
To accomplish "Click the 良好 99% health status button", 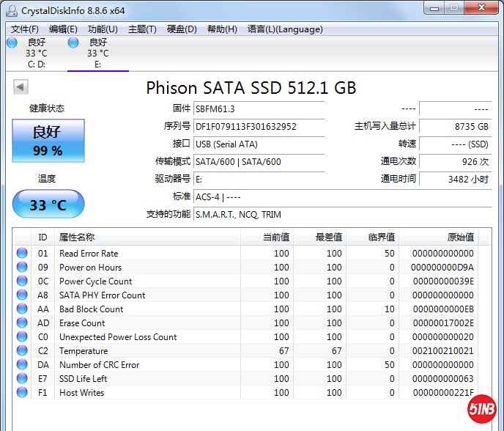I will pyautogui.click(x=48, y=141).
